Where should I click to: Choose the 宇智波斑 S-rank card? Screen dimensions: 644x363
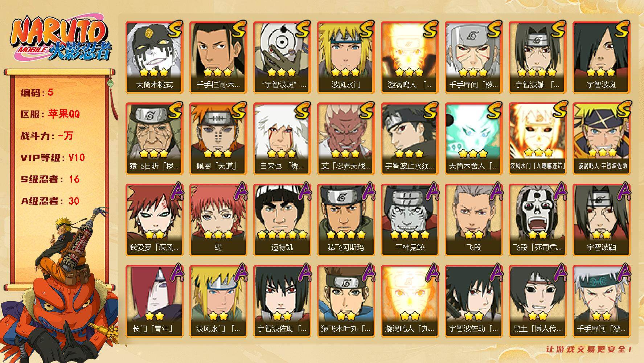(x=601, y=57)
